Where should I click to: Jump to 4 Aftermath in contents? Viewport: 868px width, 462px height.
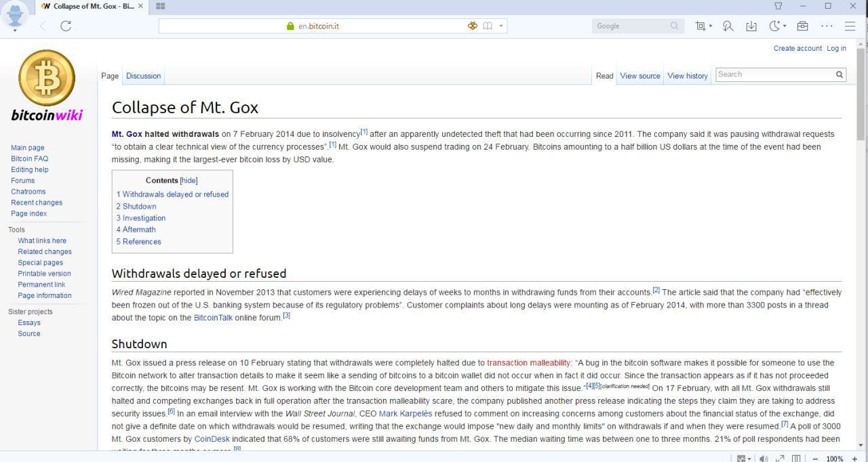pyautogui.click(x=136, y=230)
